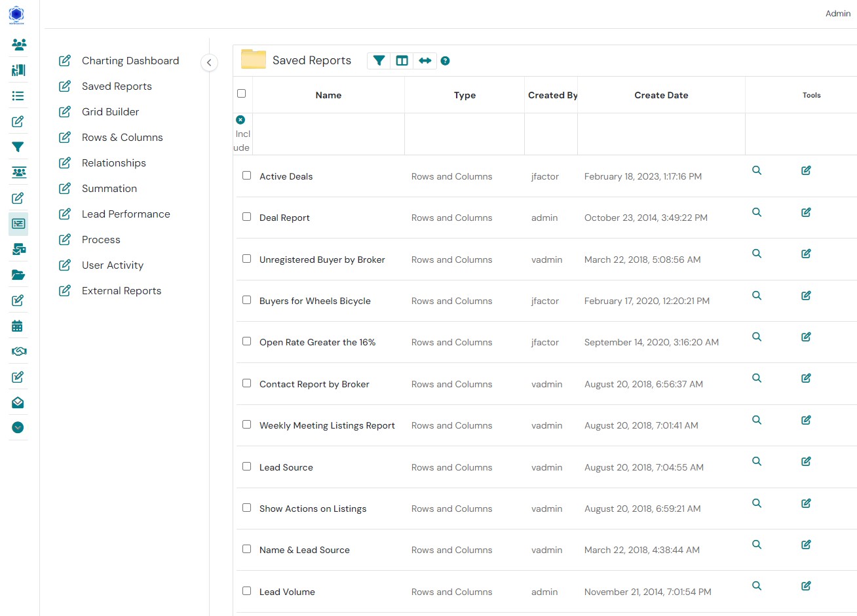Open the calendar icon in the left sidebar
The width and height of the screenshot is (857, 616).
[18, 326]
